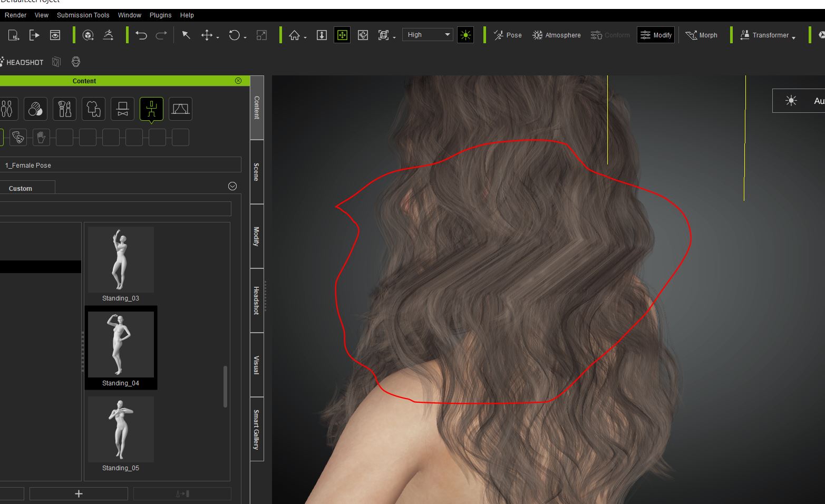Viewport: 825px width, 504px height.
Task: Click the Export icon in toolbar
Action: tap(34, 35)
